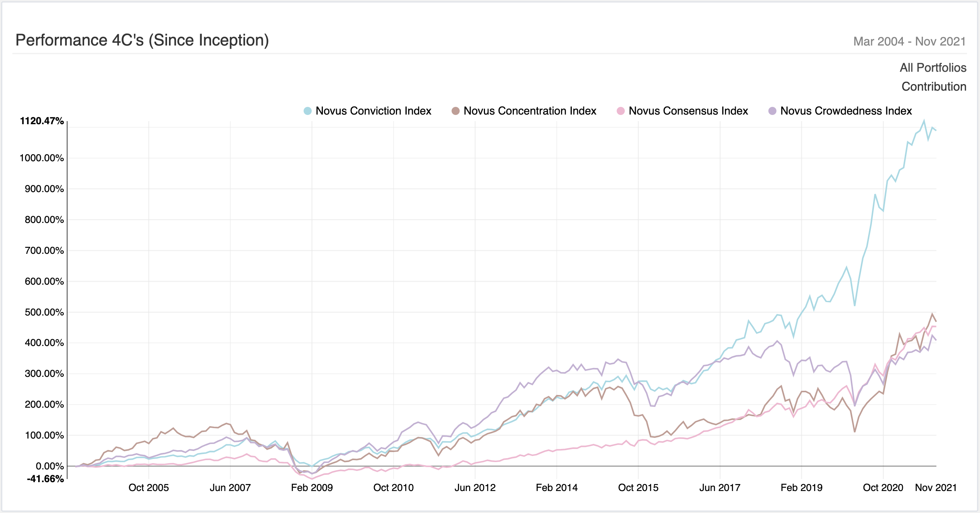
Task: Click the Performance 4C's chart title
Action: click(142, 40)
